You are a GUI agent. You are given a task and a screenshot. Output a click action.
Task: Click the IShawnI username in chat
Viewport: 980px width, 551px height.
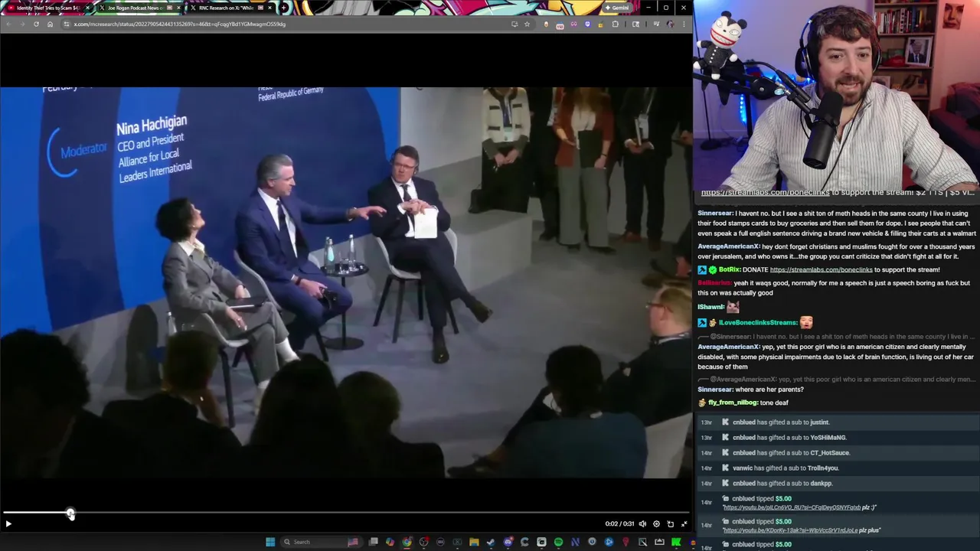[710, 307]
